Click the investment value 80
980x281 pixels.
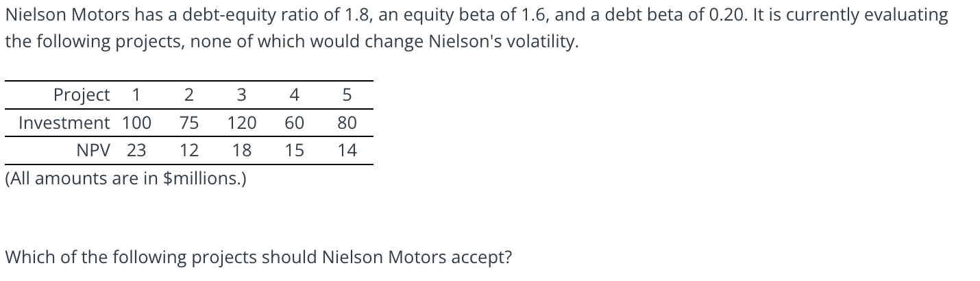[x=347, y=123]
